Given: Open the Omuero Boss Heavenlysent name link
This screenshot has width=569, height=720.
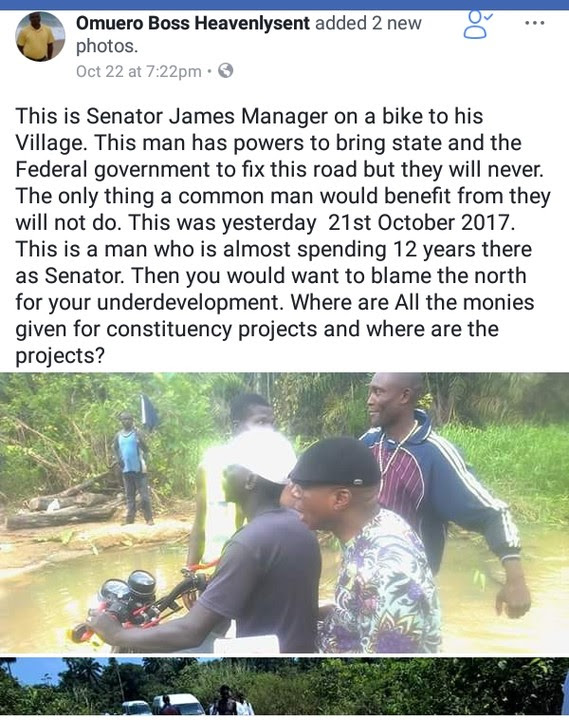Looking at the screenshot, I should coord(193,23).
